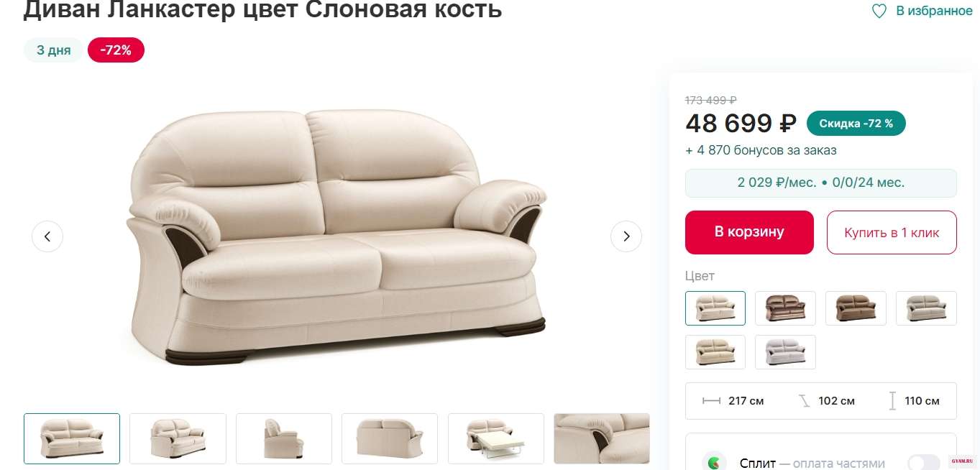This screenshot has width=980, height=470.
Task: Choose the light brown sofa color option
Action: click(856, 308)
